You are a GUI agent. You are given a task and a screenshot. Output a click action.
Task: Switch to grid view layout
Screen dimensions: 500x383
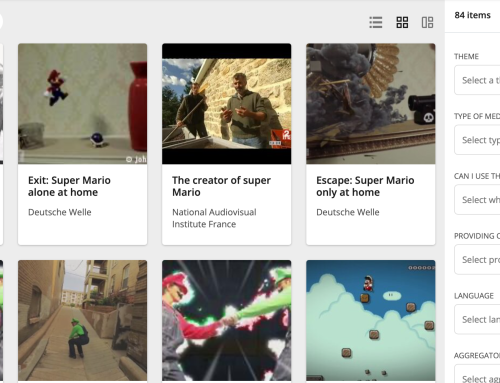click(402, 23)
